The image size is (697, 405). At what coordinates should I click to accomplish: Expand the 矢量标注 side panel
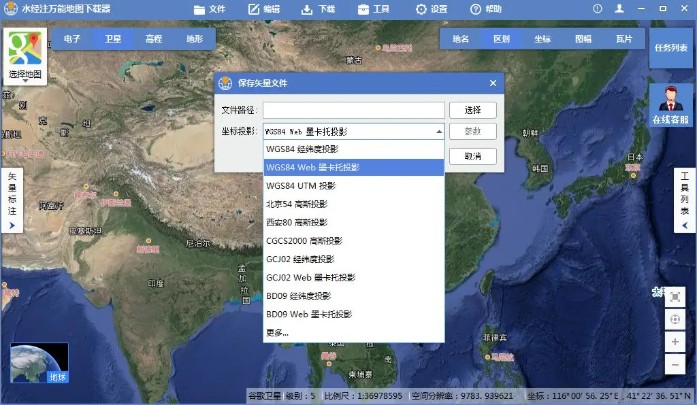12,201
